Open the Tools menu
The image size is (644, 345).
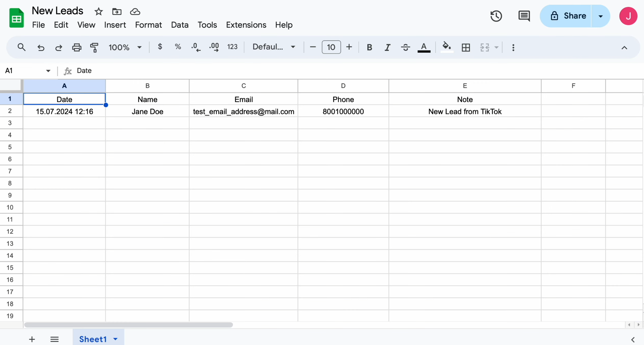(207, 25)
